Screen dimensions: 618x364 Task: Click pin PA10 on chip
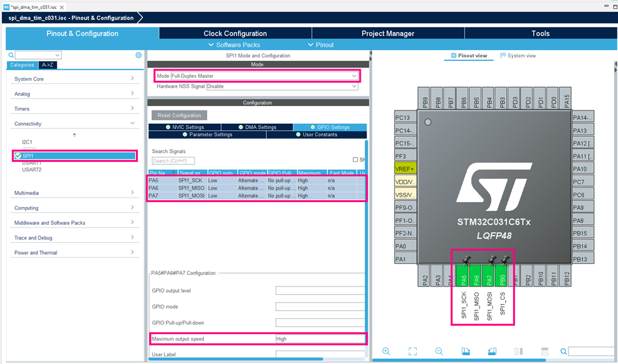pyautogui.click(x=583, y=169)
